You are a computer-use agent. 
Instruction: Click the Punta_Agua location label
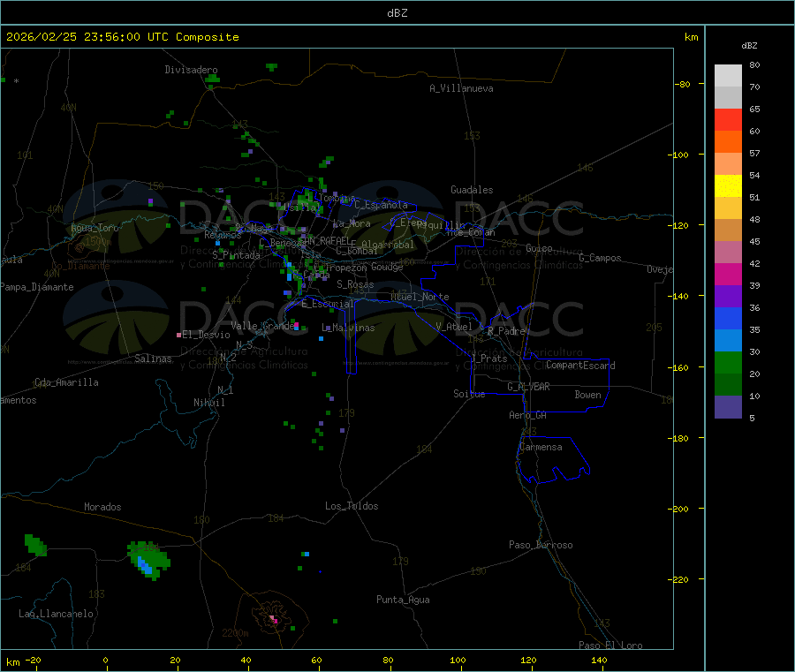coord(403,600)
